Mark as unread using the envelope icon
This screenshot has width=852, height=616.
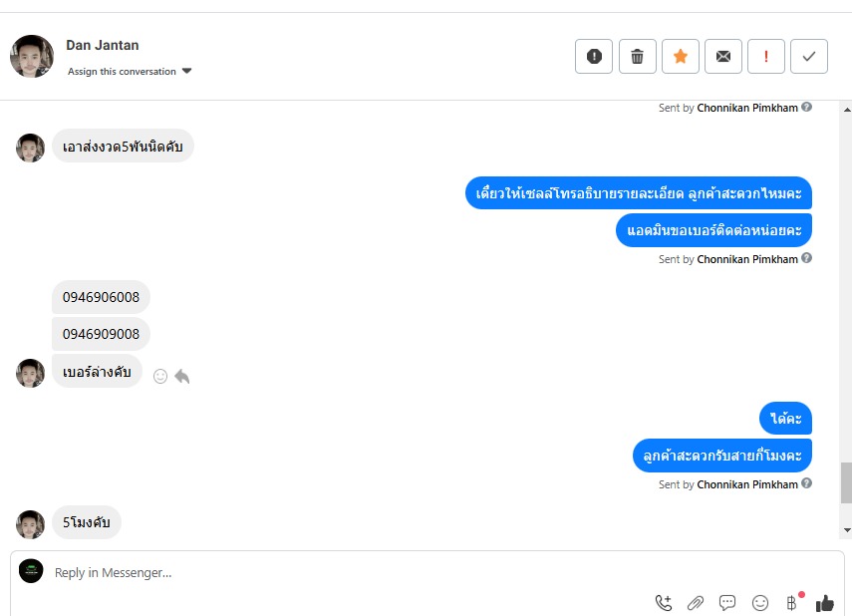point(723,56)
